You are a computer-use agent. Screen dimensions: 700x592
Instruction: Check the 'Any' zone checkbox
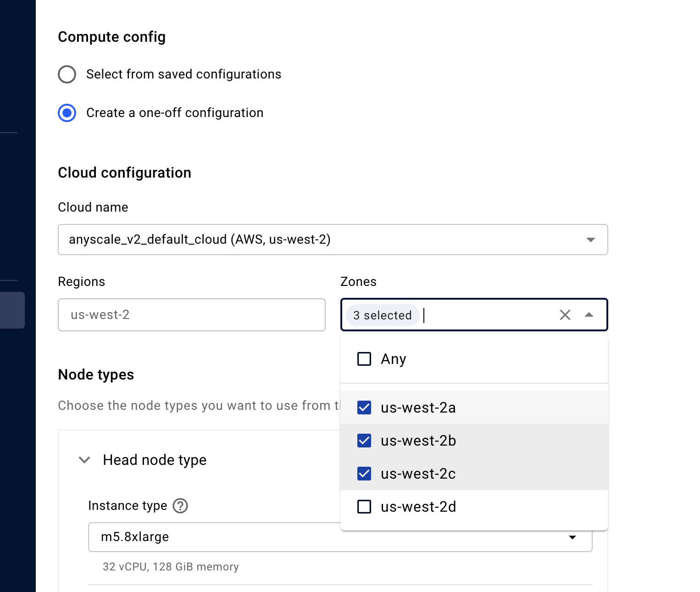[x=364, y=359]
